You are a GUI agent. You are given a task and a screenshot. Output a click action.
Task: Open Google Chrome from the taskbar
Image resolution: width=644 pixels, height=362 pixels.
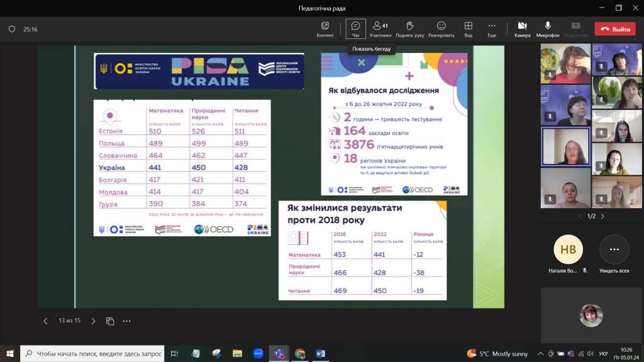(300, 353)
